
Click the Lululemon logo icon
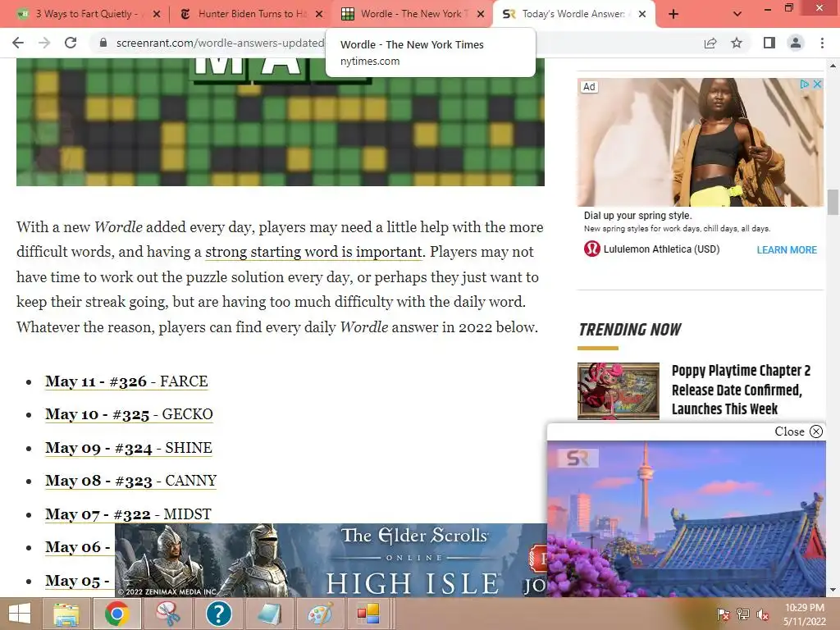coord(592,249)
